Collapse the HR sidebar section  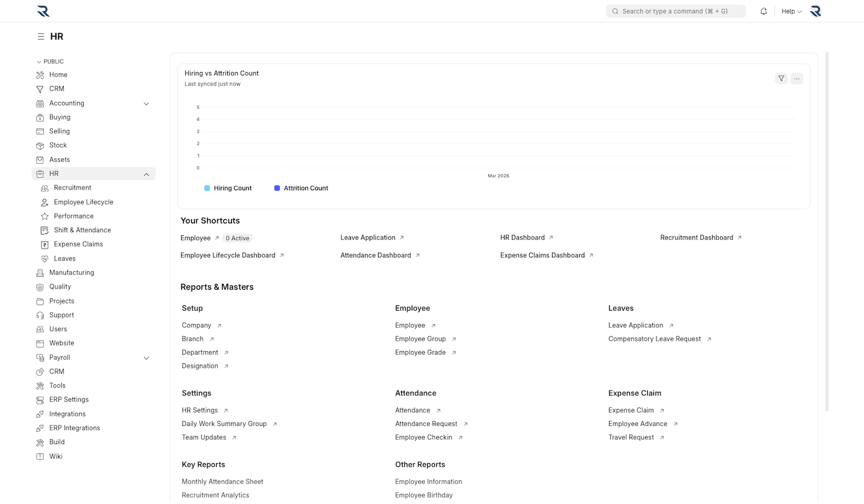tap(146, 173)
